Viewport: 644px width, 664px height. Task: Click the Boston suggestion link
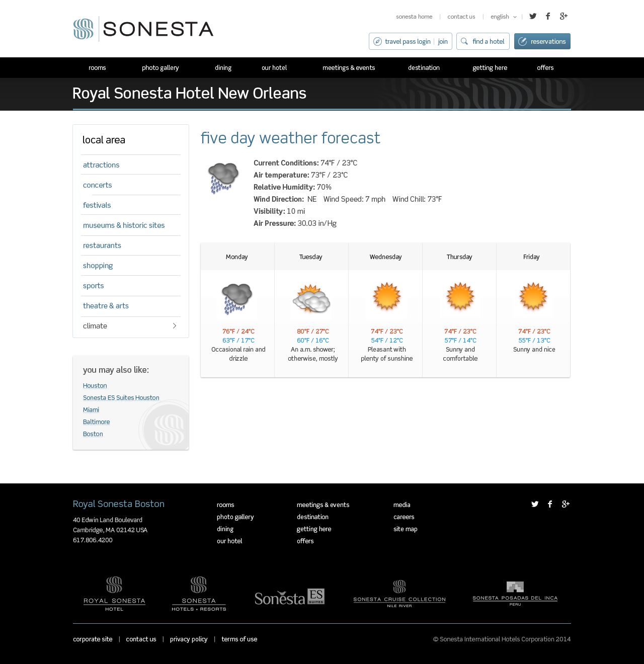coord(93,434)
